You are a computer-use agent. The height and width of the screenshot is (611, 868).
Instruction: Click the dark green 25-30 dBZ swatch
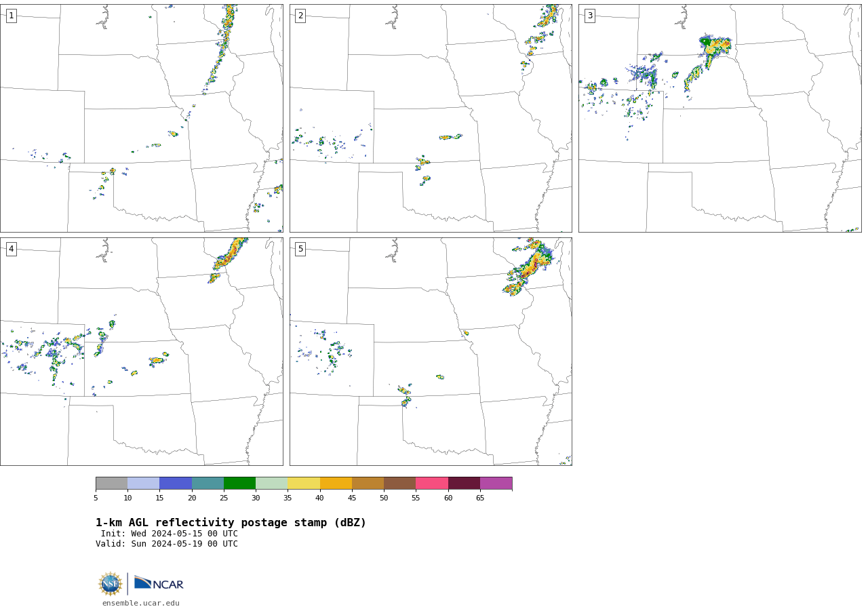pos(239,483)
